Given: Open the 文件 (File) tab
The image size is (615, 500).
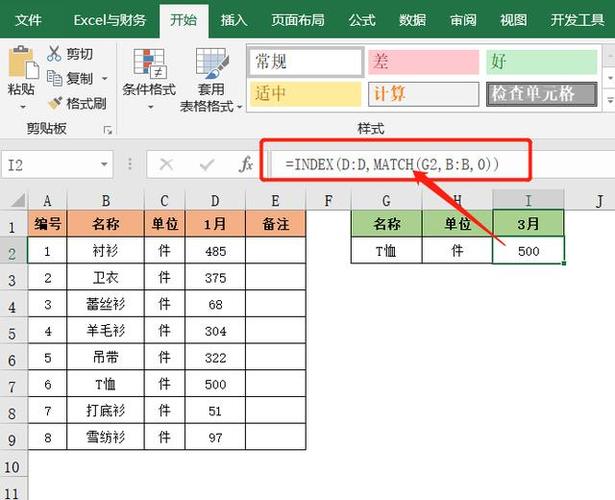Looking at the screenshot, I should click(28, 20).
